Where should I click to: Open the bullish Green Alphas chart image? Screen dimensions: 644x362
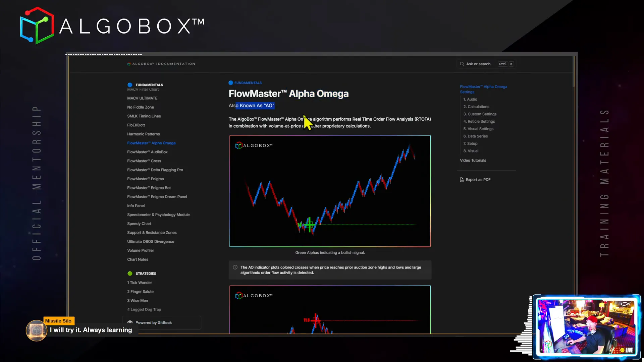330,191
